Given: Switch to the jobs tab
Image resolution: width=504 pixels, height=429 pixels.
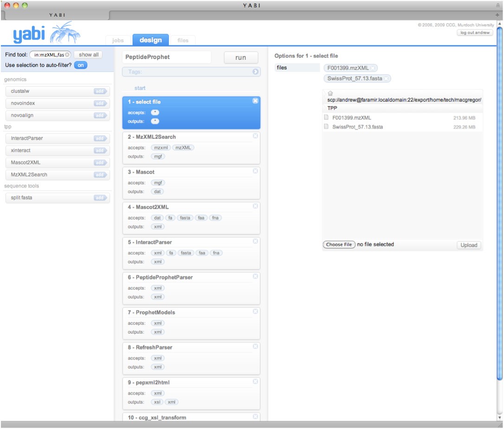Looking at the screenshot, I should pos(118,40).
